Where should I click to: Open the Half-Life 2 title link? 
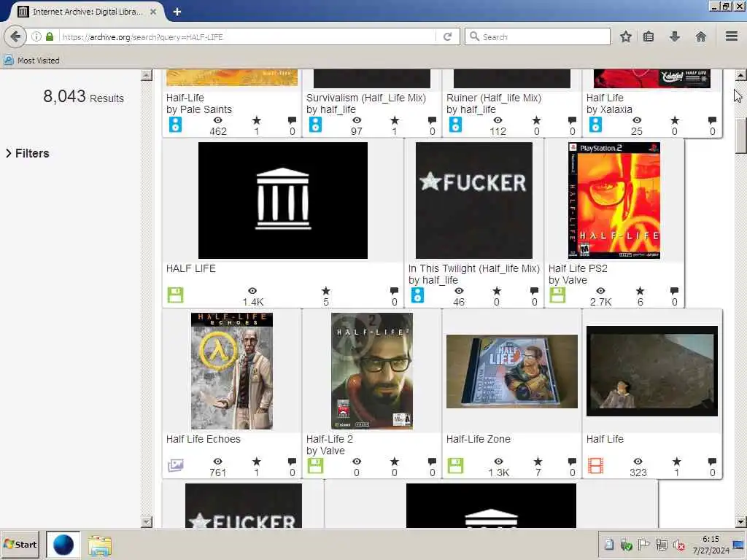pyautogui.click(x=330, y=439)
